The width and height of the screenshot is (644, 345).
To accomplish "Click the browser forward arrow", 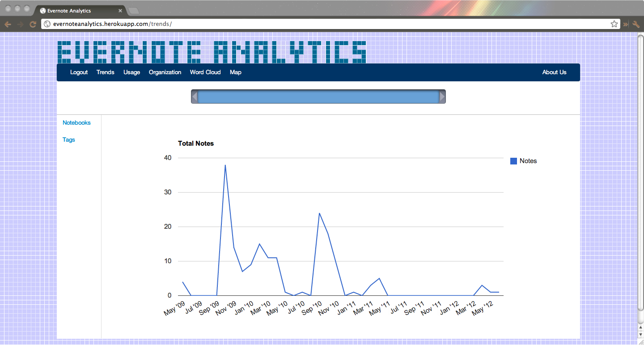I will [x=20, y=24].
